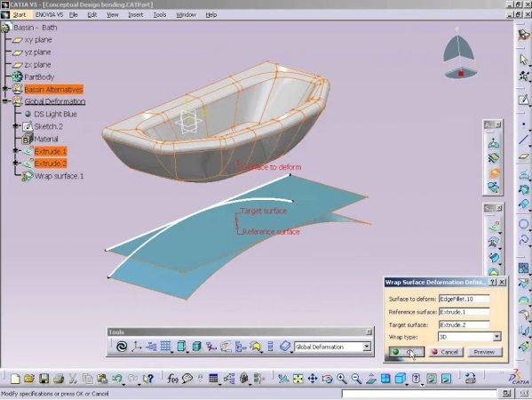
Task: Open the Wrap type dropdown
Action: point(496,337)
